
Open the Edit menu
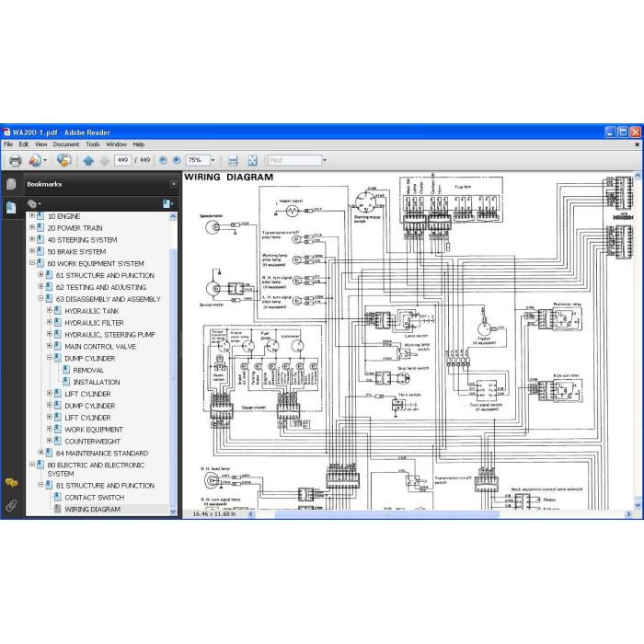coord(24,144)
